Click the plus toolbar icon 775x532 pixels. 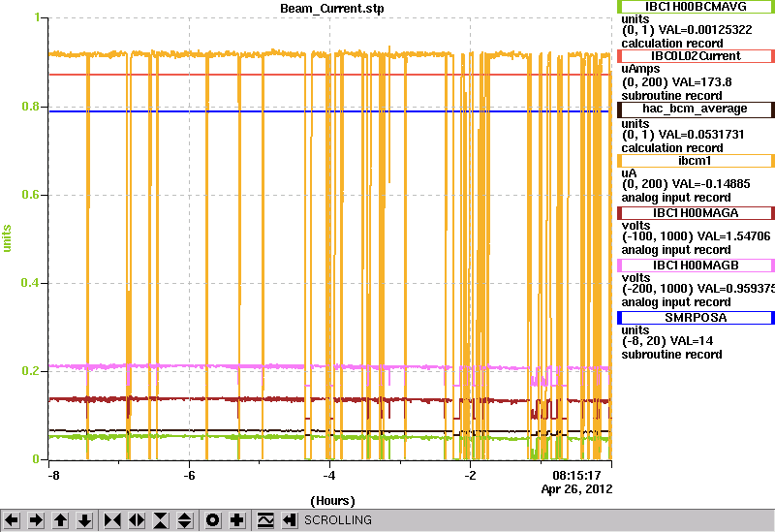coord(237,520)
